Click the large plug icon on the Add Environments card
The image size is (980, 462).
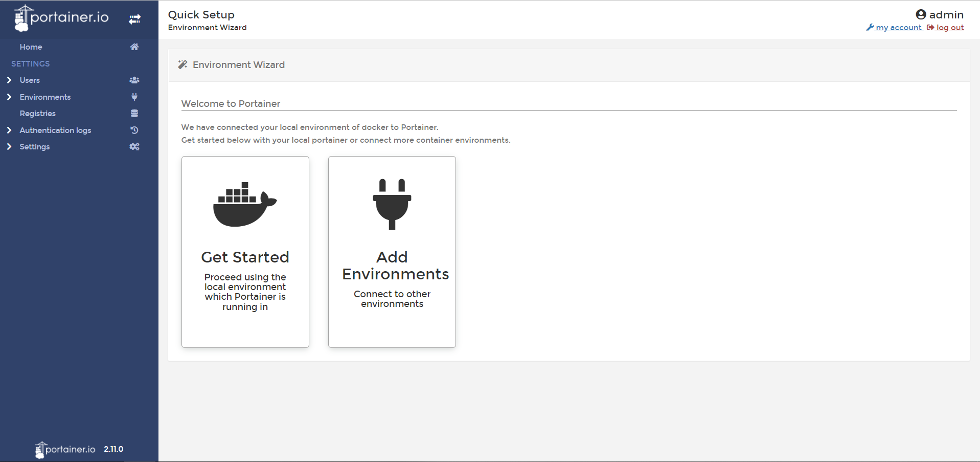pos(392,204)
